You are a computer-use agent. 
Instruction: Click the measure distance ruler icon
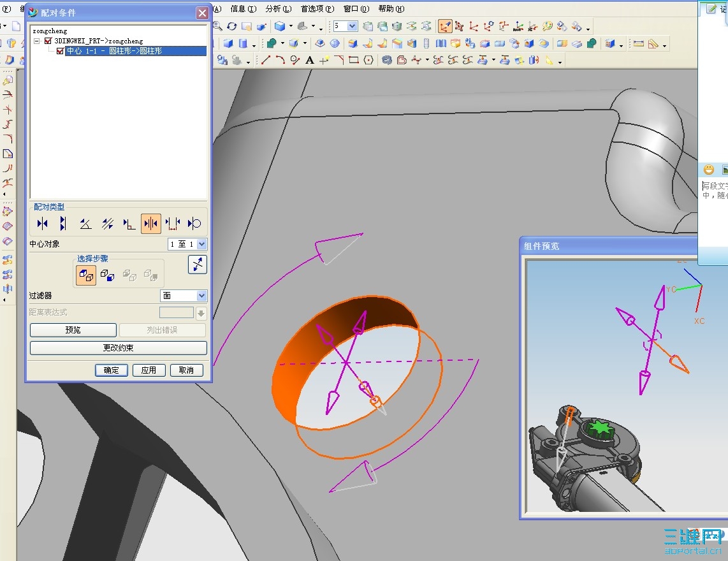639,43
